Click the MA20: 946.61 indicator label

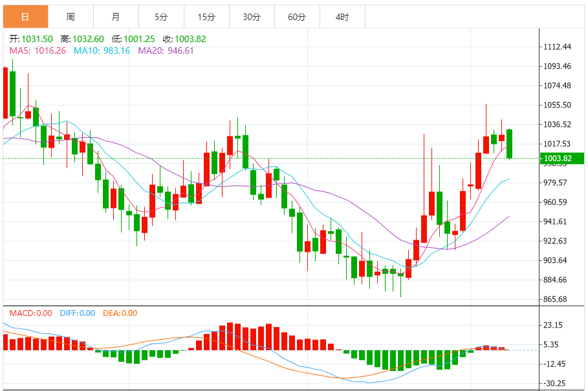tap(166, 50)
